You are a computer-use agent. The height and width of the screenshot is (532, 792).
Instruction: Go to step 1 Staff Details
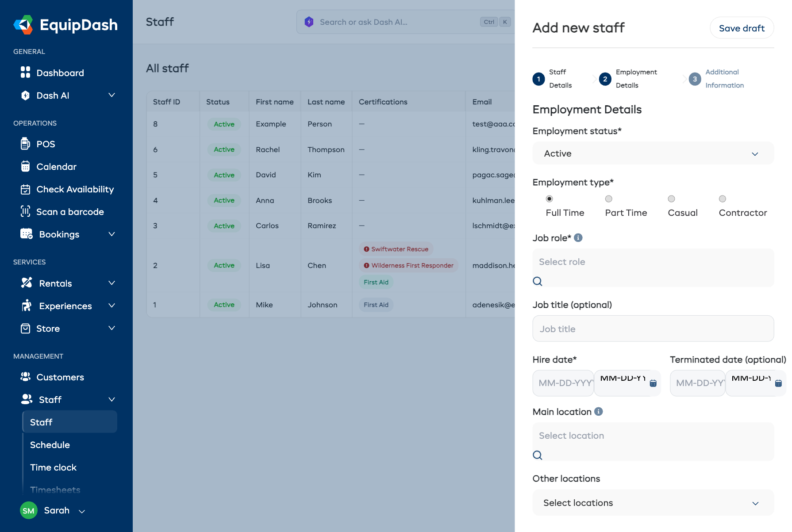pyautogui.click(x=553, y=79)
